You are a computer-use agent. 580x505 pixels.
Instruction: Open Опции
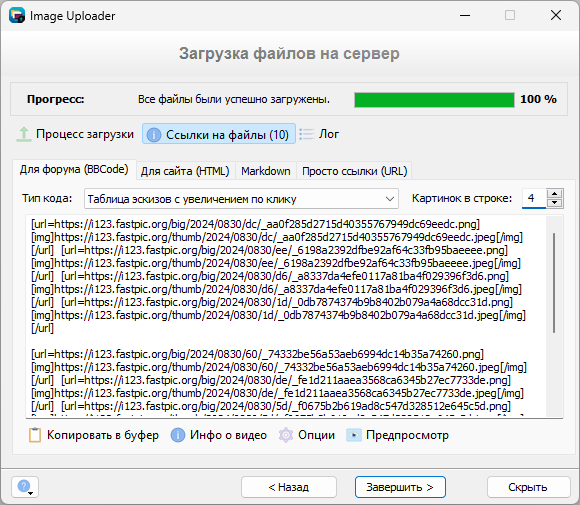307,435
